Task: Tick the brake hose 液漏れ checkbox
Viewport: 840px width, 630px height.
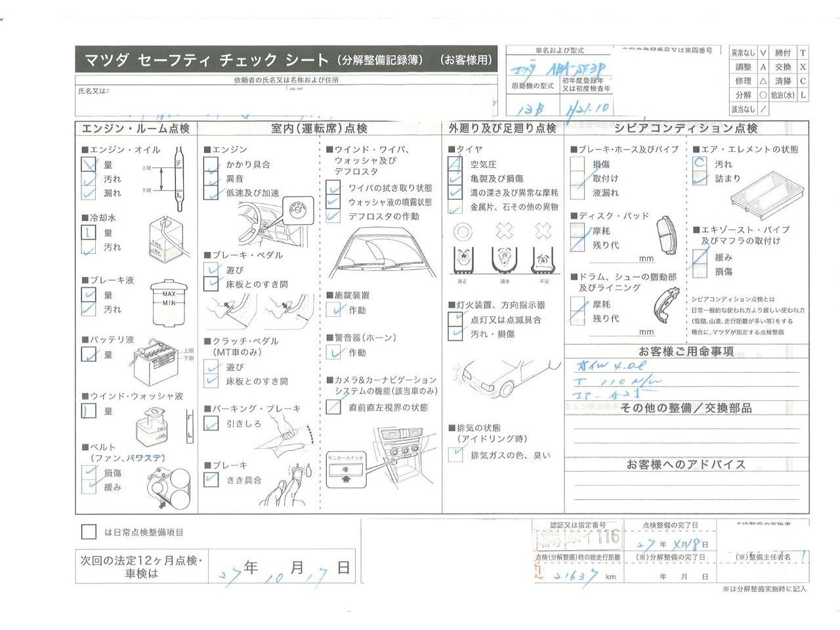Action: coord(577,193)
